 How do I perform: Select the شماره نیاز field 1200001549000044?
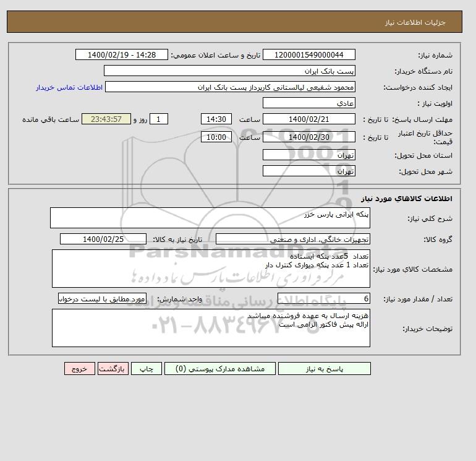coord(308,54)
